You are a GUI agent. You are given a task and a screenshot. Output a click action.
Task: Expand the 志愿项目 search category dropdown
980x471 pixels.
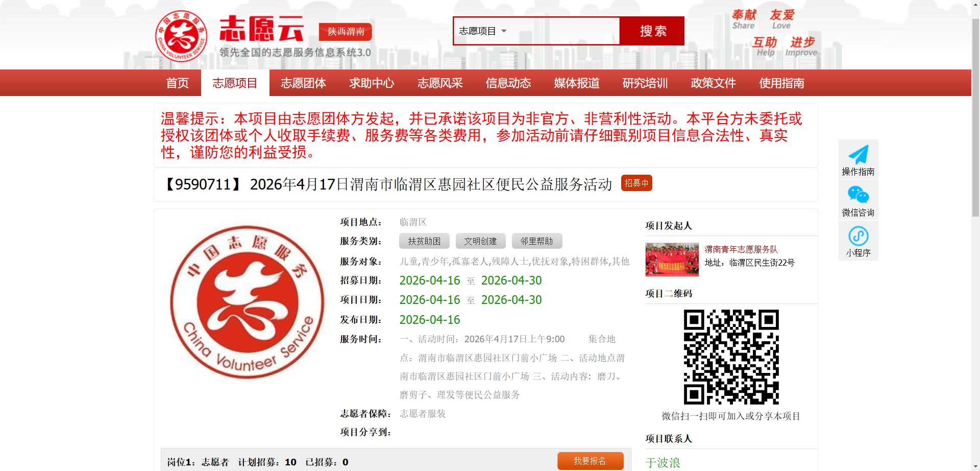(482, 31)
